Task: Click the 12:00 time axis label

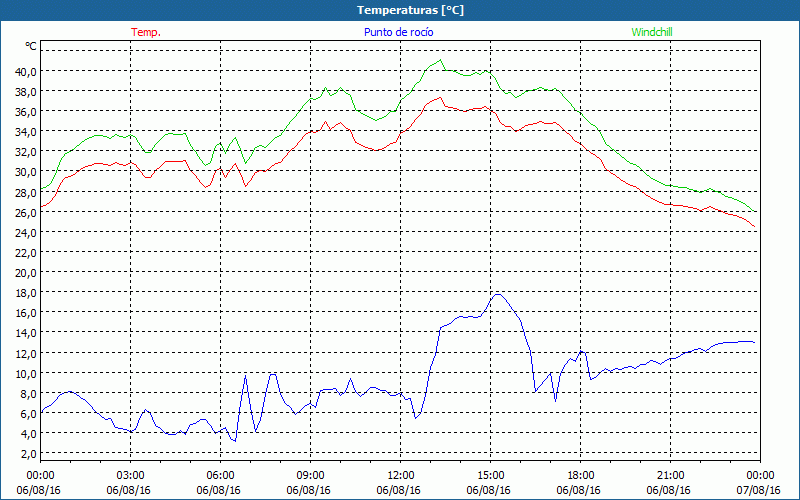Action: (x=401, y=476)
